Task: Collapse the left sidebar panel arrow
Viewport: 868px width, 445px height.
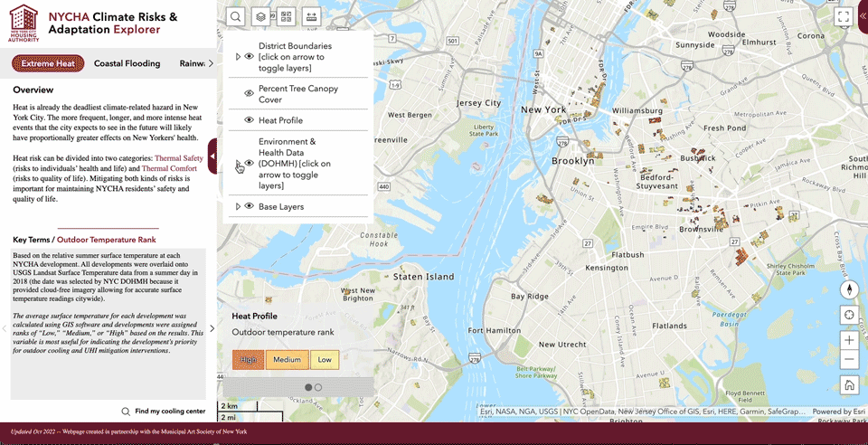Action: tap(212, 156)
